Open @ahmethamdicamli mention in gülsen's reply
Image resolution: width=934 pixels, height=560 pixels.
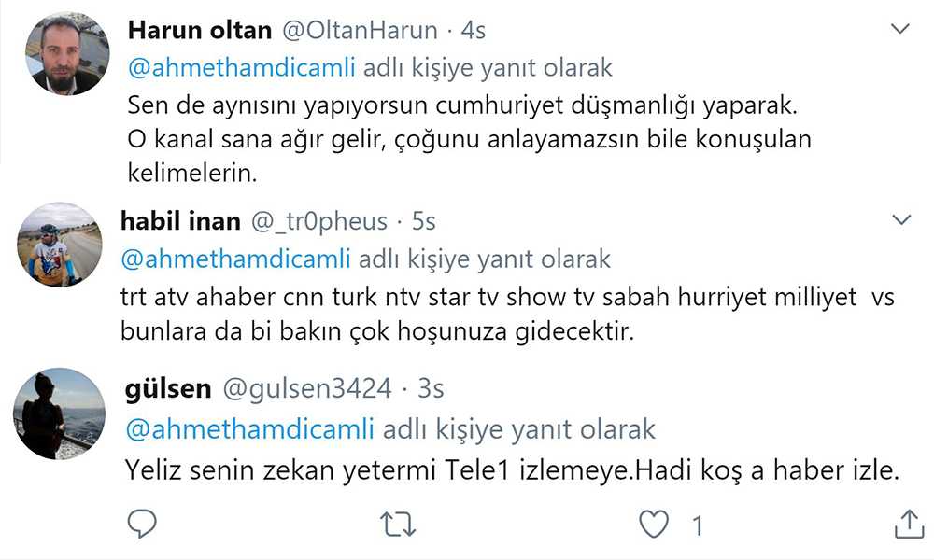249,428
